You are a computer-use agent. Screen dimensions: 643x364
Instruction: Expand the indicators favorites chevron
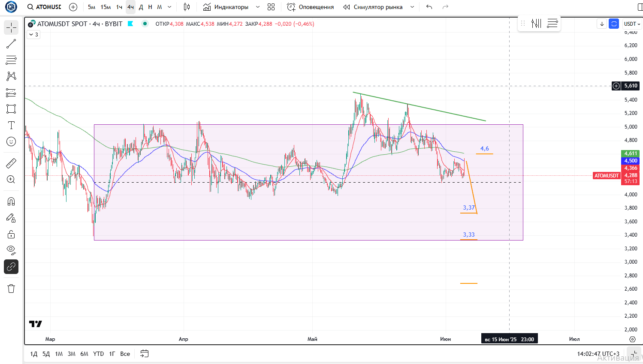[x=257, y=7]
